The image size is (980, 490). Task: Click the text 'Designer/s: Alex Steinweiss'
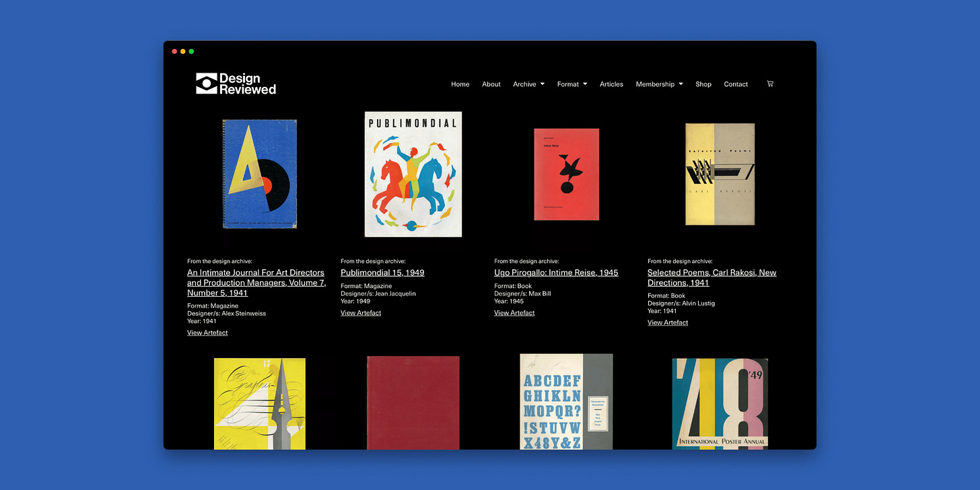tap(226, 314)
